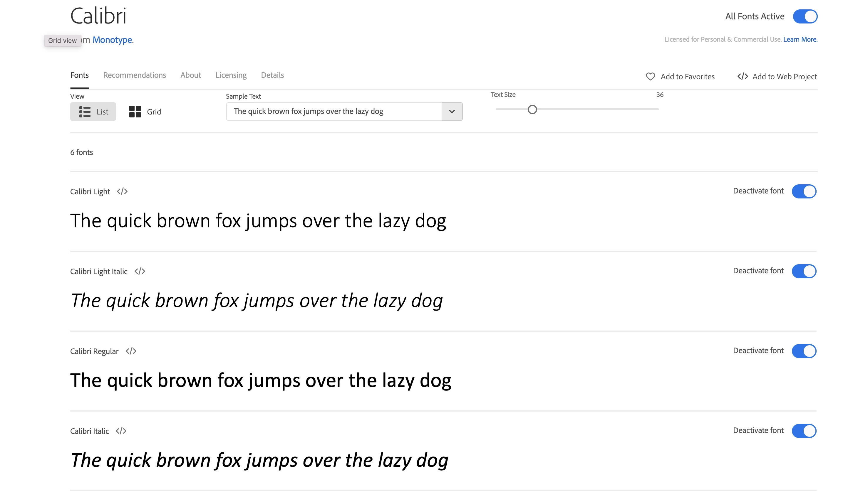Click the heart icon to add to favorites

click(x=650, y=77)
